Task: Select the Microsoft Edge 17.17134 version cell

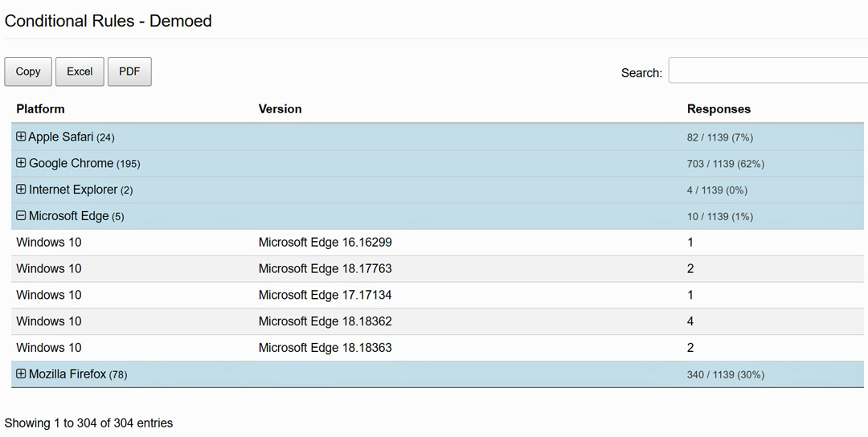Action: [x=325, y=296]
